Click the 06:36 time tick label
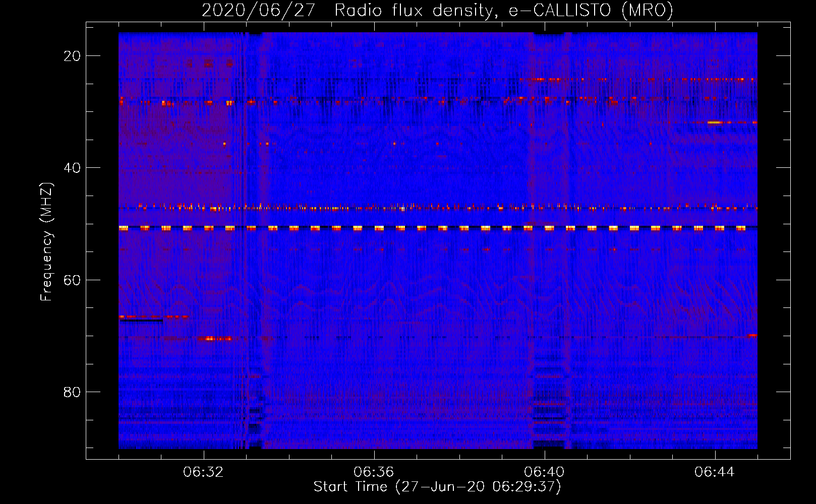Screen dimensions: 816x504 coord(374,472)
